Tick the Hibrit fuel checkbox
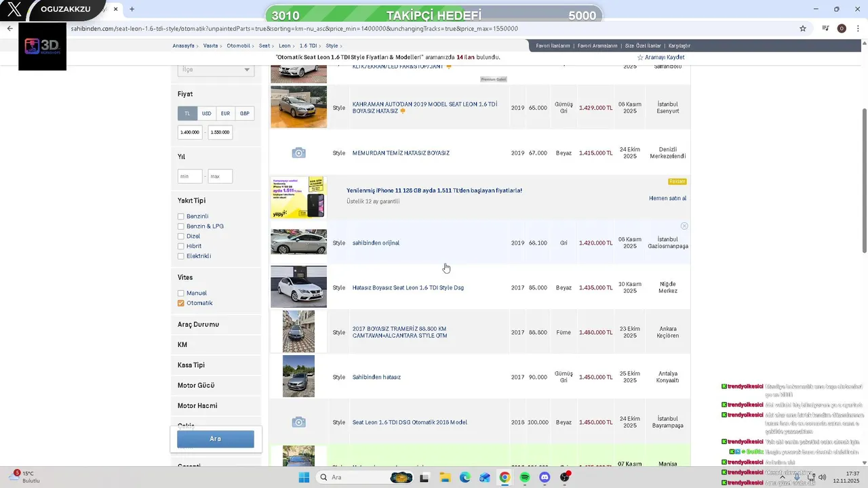 [181, 246]
